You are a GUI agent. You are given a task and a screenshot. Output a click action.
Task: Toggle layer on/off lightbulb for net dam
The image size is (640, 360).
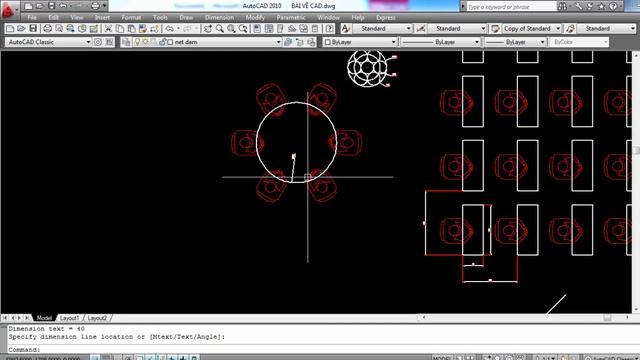click(x=137, y=42)
